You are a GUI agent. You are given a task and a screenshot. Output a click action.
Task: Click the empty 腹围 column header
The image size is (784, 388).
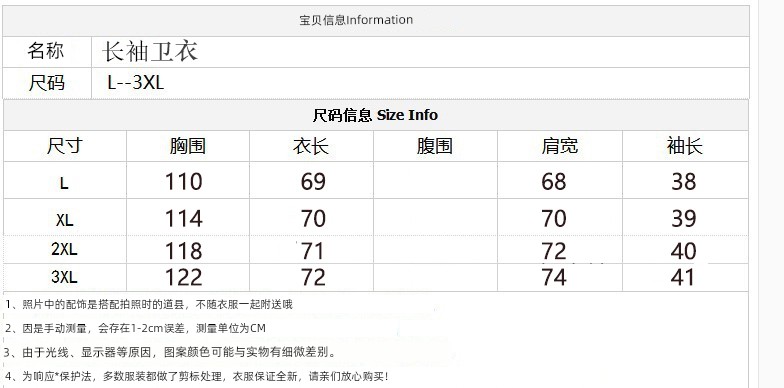(x=434, y=146)
